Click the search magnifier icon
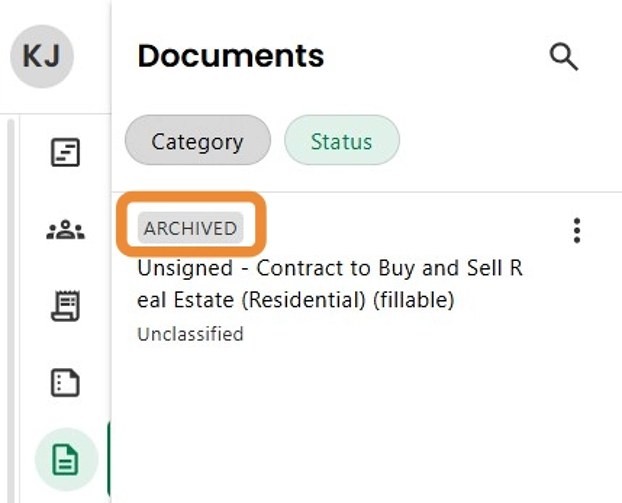622x503 pixels. 564,57
